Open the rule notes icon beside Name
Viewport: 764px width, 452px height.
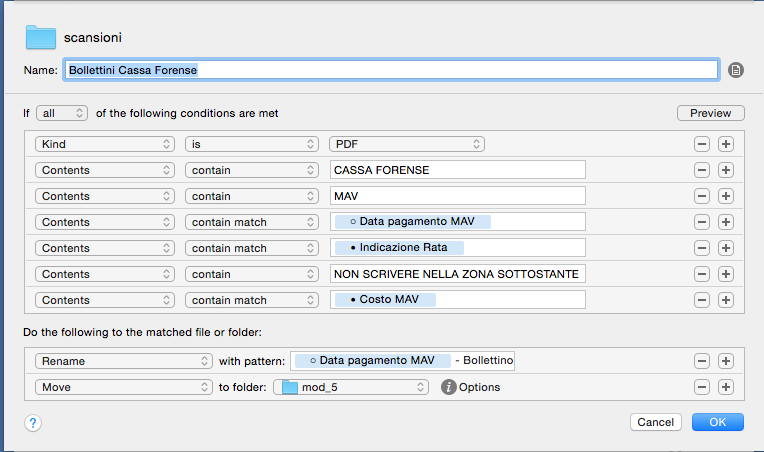736,70
